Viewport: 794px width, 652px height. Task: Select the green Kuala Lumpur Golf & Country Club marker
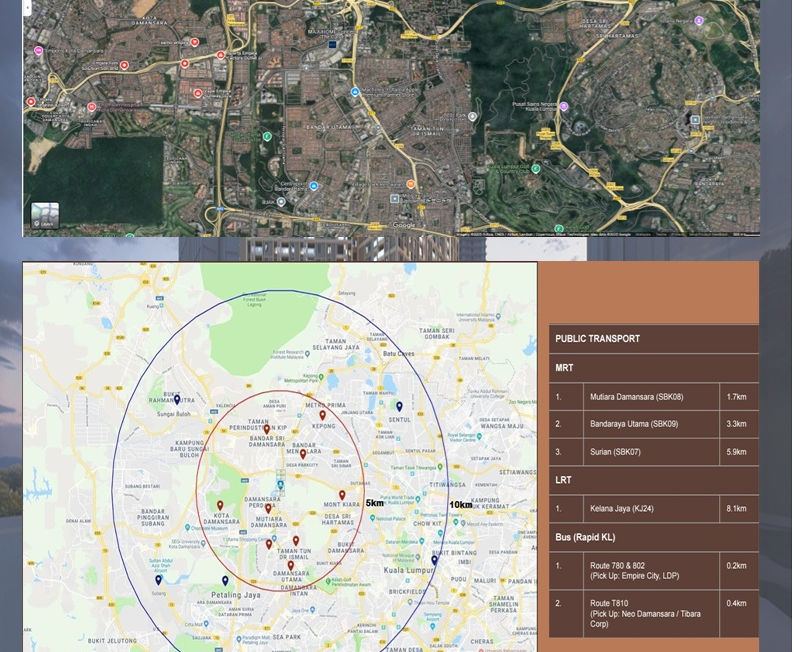536,169
